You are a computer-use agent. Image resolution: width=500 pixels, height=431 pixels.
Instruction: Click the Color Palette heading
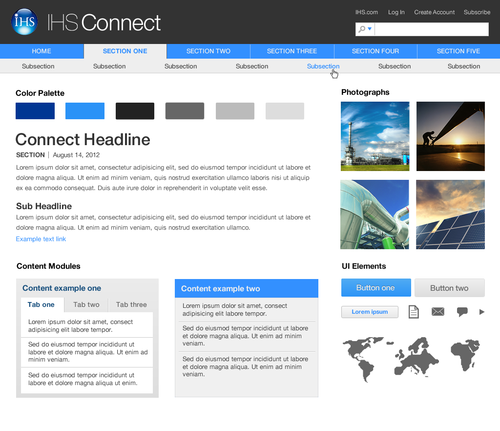coord(40,93)
